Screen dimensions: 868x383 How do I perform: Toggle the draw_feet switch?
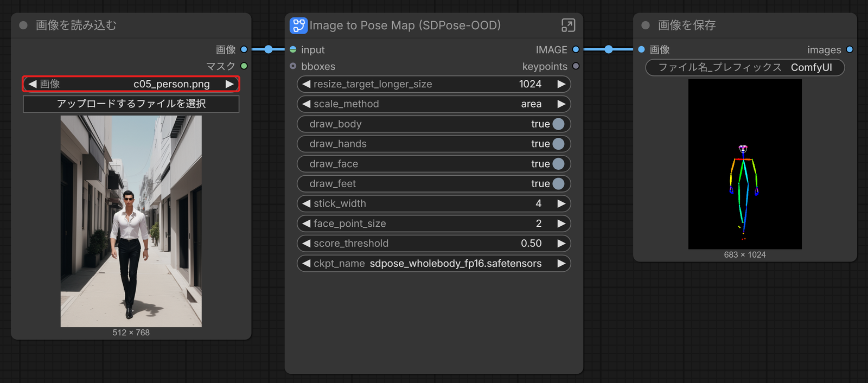point(558,183)
